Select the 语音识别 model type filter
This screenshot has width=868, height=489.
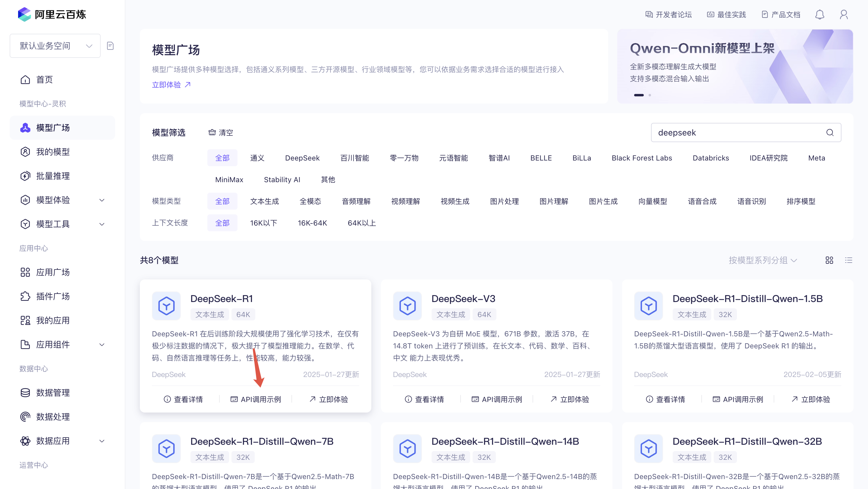(751, 201)
